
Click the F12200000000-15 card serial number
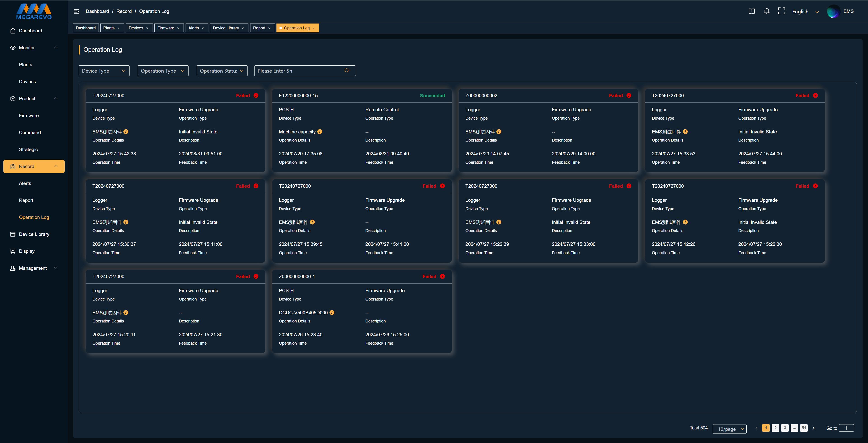[x=298, y=95]
